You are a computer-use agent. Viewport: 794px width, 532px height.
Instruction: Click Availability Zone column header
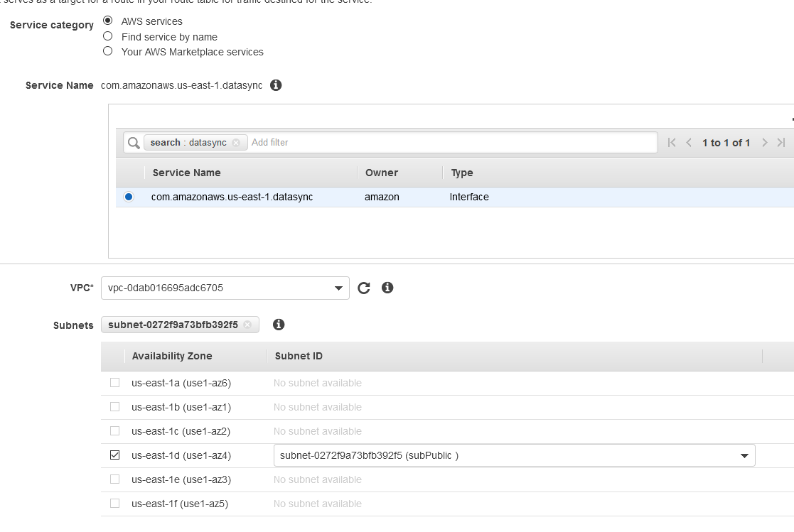[x=171, y=356]
